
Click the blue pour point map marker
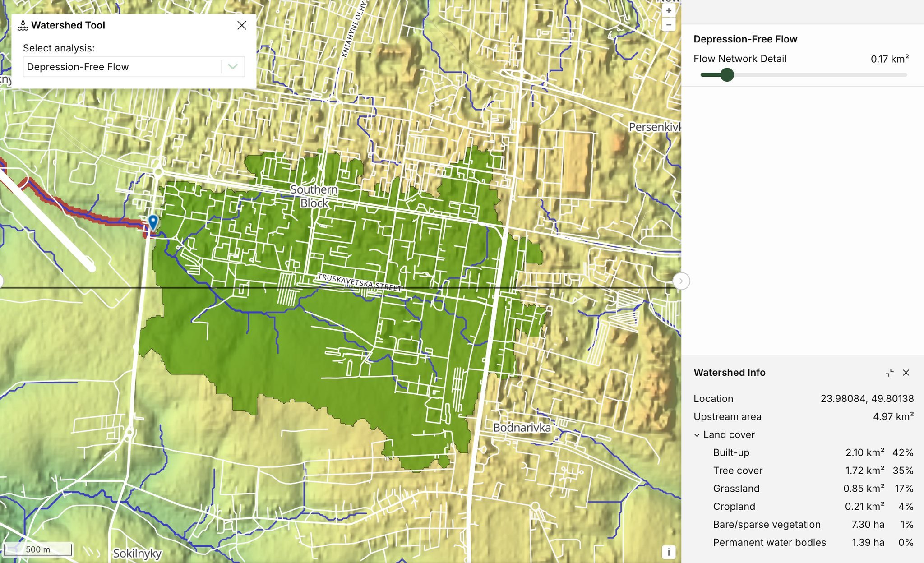153,222
